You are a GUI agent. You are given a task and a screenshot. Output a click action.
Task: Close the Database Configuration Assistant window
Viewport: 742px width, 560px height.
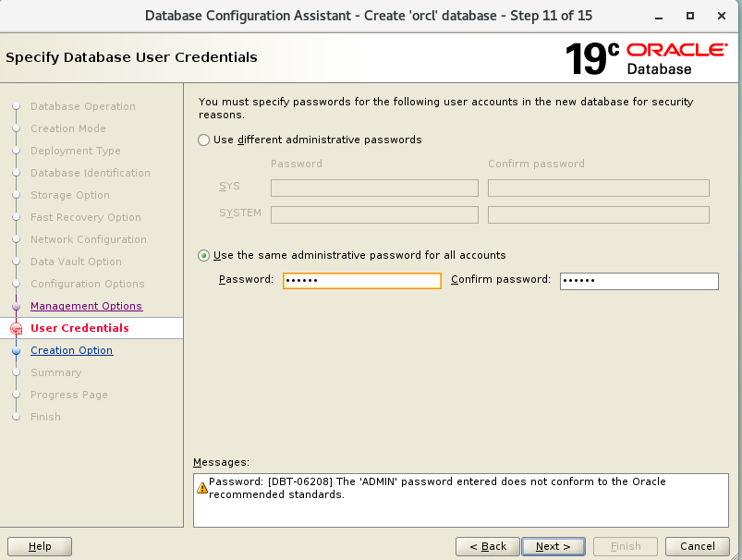(722, 16)
